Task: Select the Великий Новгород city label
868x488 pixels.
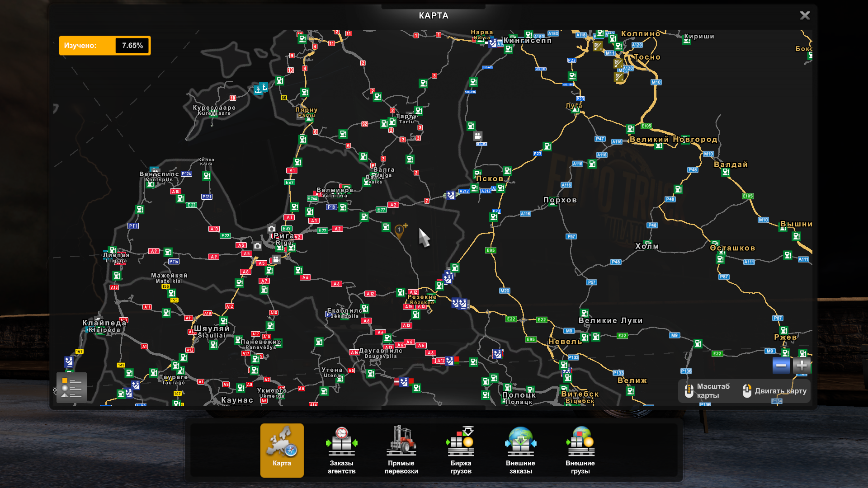Action: click(x=673, y=139)
